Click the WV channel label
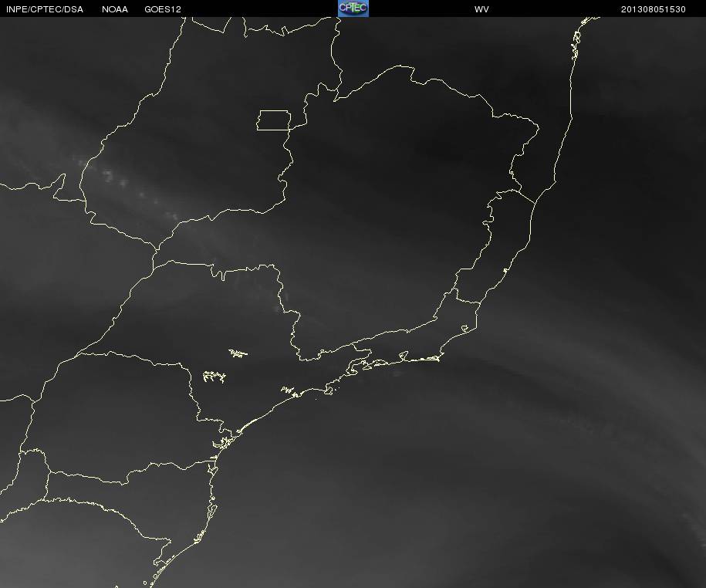The width and height of the screenshot is (706, 588). tap(481, 9)
